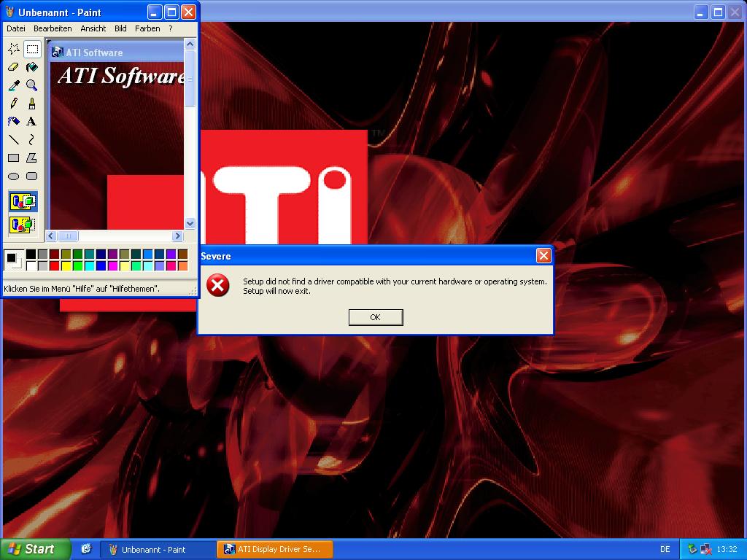The image size is (747, 560).
Task: Select the straight Line tool
Action: coord(14,139)
